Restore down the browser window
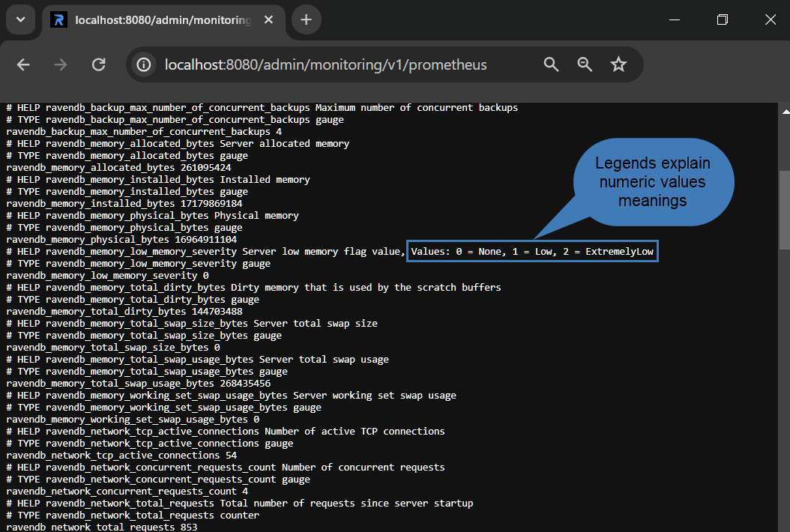 point(723,19)
